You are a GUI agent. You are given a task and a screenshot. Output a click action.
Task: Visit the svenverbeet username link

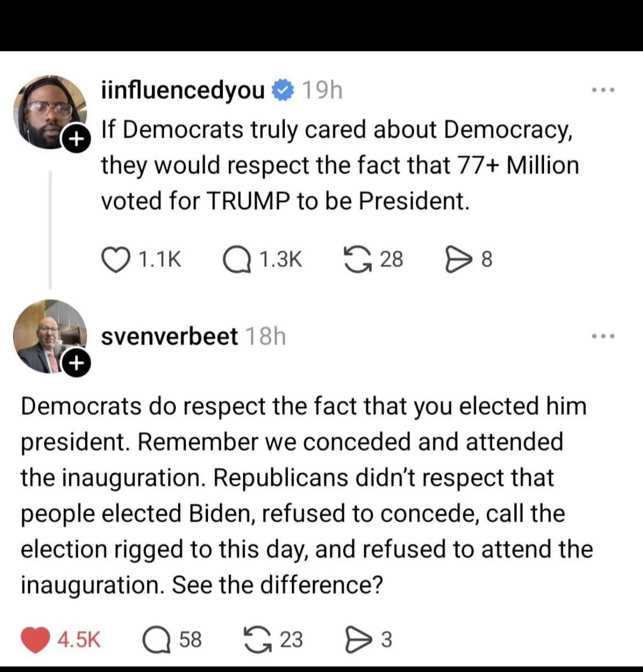(169, 336)
